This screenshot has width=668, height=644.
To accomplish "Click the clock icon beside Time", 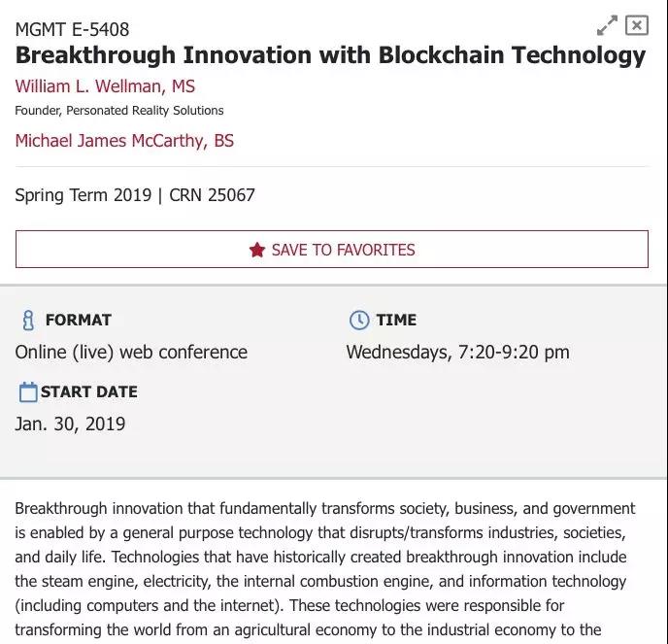I will (359, 320).
